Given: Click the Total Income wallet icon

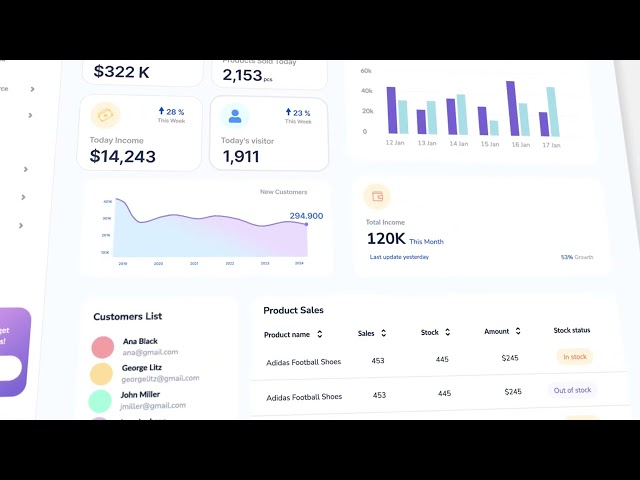Looking at the screenshot, I should pos(377,197).
